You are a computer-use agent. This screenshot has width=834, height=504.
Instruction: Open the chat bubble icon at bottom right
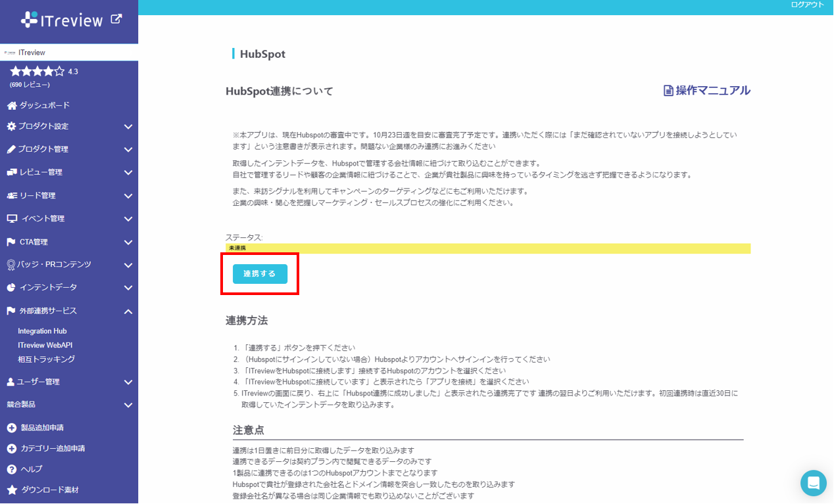pos(814,483)
